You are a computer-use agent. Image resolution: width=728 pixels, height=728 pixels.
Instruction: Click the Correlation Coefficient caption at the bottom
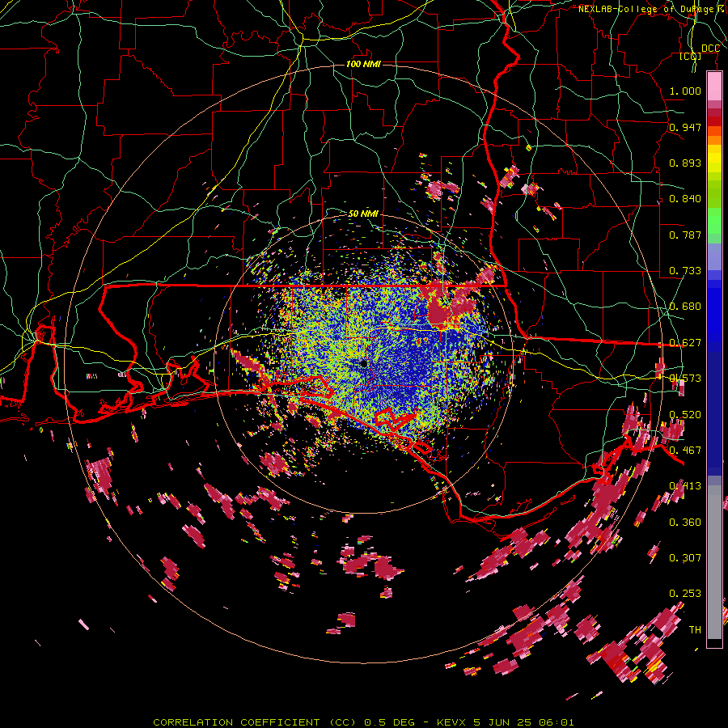(363, 722)
